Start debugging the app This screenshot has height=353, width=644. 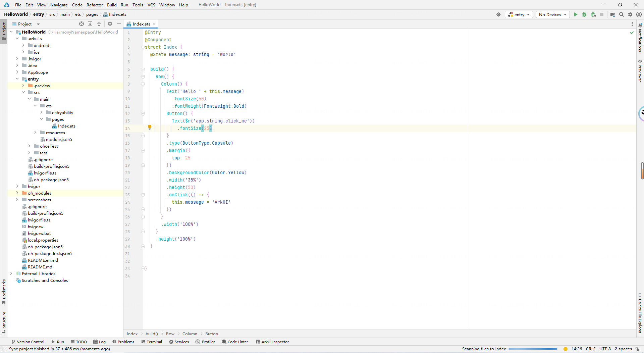coord(585,14)
